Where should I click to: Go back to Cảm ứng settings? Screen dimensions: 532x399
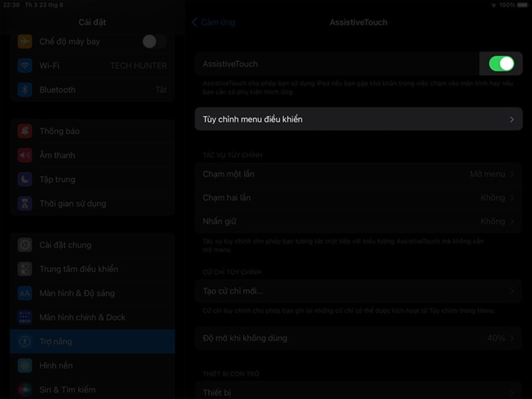click(213, 22)
